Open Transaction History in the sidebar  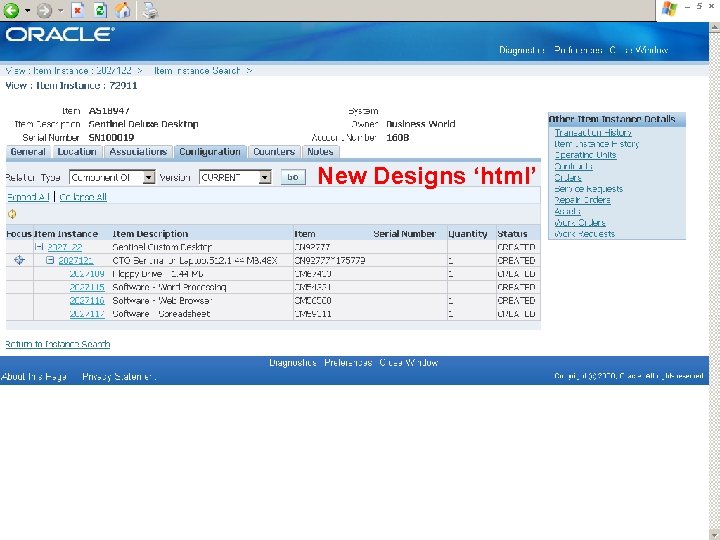[x=593, y=133]
